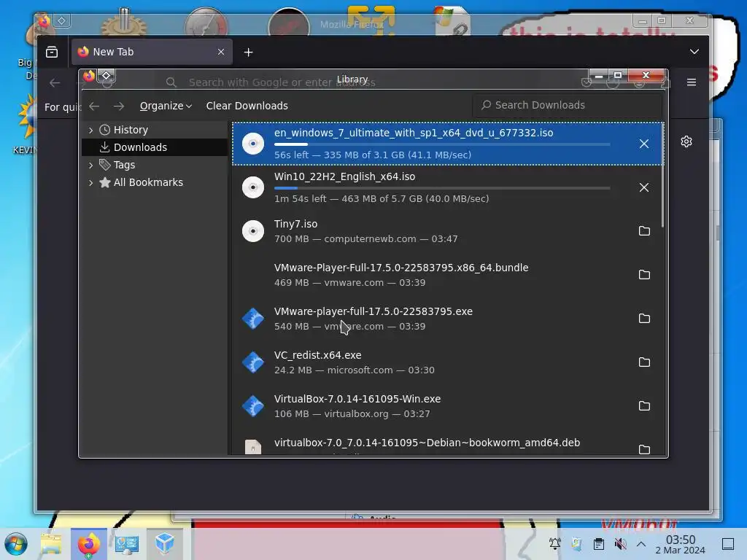This screenshot has height=560, width=747.
Task: Open Firefox View from the tab bar
Action: [x=52, y=52]
